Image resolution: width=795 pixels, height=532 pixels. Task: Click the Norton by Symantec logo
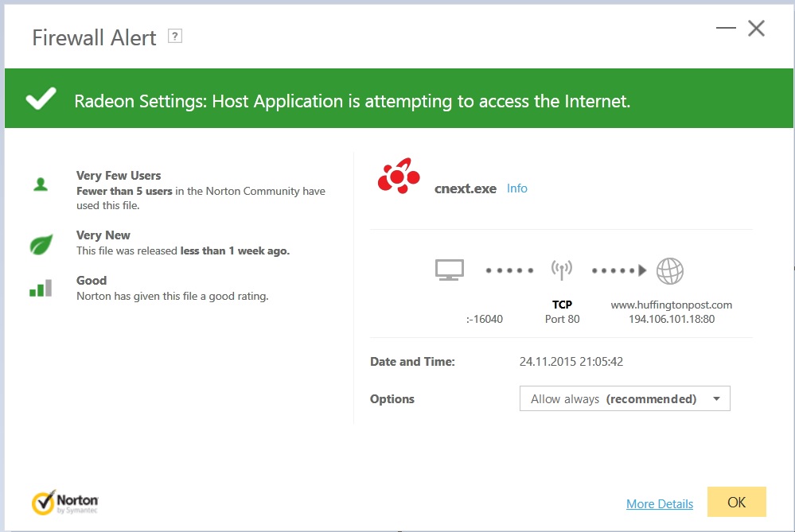point(65,502)
